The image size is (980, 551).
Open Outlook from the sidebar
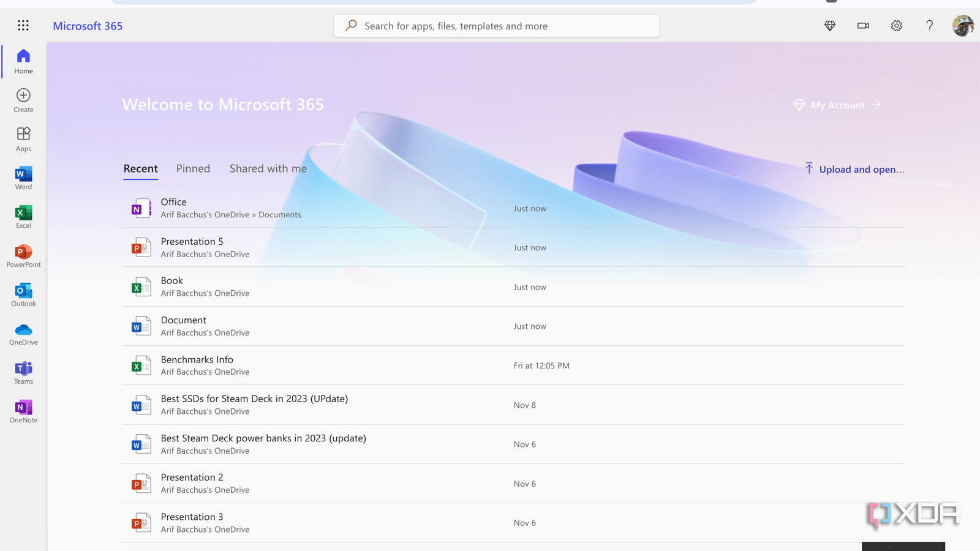pyautogui.click(x=23, y=294)
